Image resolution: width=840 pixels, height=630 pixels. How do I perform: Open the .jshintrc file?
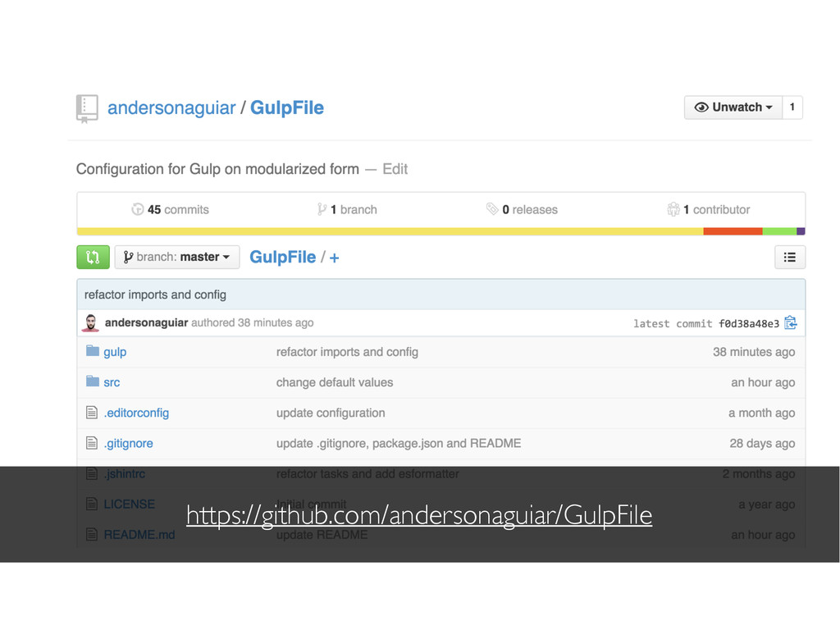coord(125,474)
